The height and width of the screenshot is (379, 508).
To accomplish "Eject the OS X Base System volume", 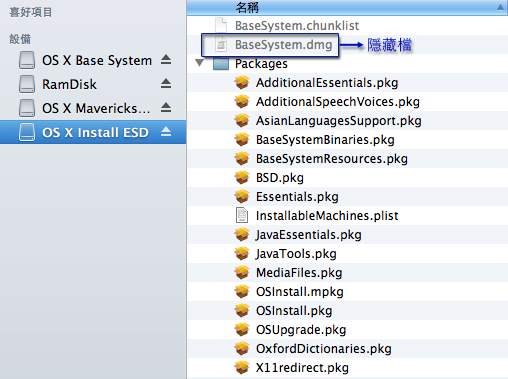I will pyautogui.click(x=166, y=60).
